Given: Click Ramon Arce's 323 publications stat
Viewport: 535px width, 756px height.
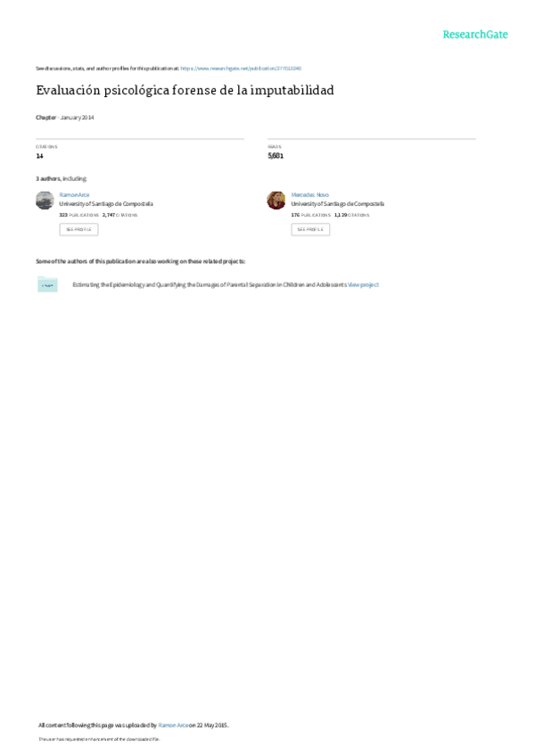Looking at the screenshot, I should (x=79, y=215).
